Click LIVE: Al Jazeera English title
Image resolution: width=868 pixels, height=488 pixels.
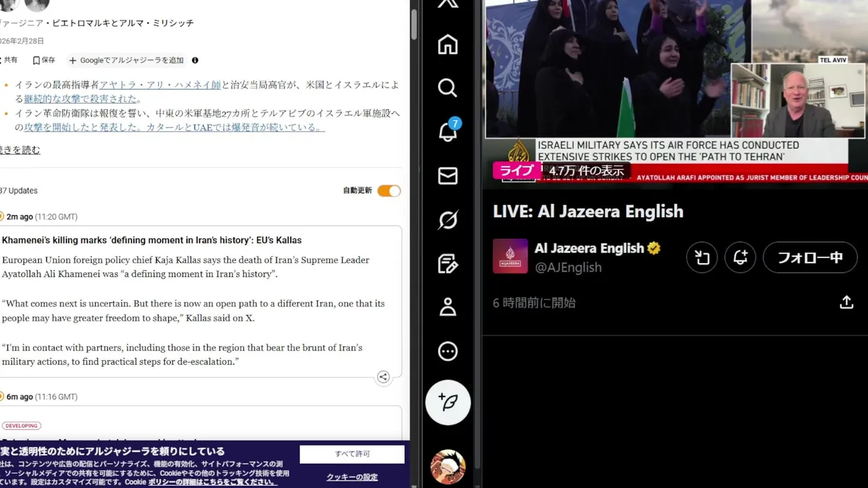tap(588, 211)
